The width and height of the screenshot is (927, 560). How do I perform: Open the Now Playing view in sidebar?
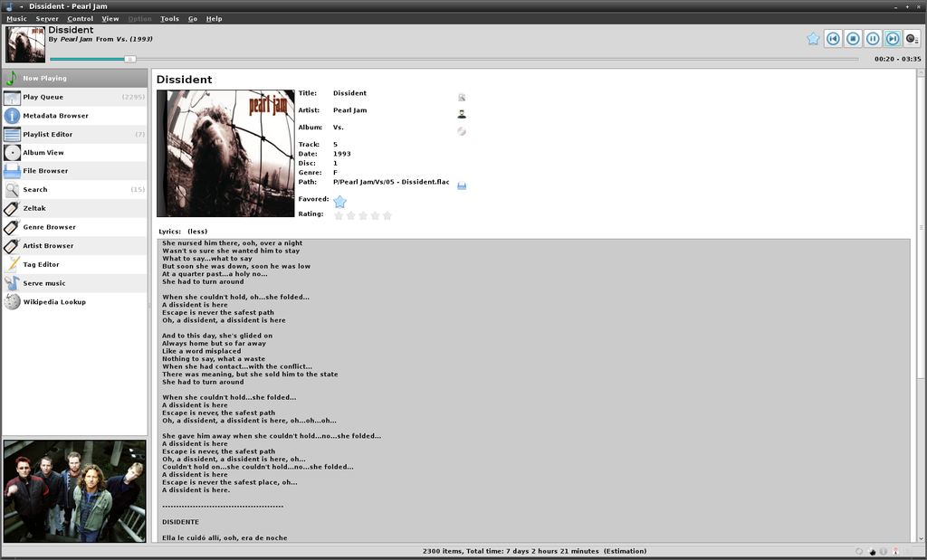[74, 78]
